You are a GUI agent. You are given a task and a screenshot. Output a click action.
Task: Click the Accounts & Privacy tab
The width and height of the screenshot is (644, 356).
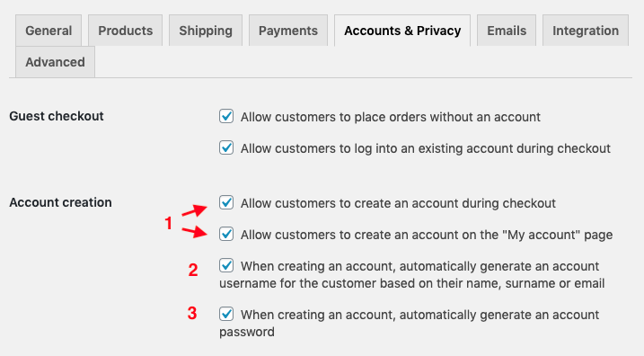pos(402,31)
